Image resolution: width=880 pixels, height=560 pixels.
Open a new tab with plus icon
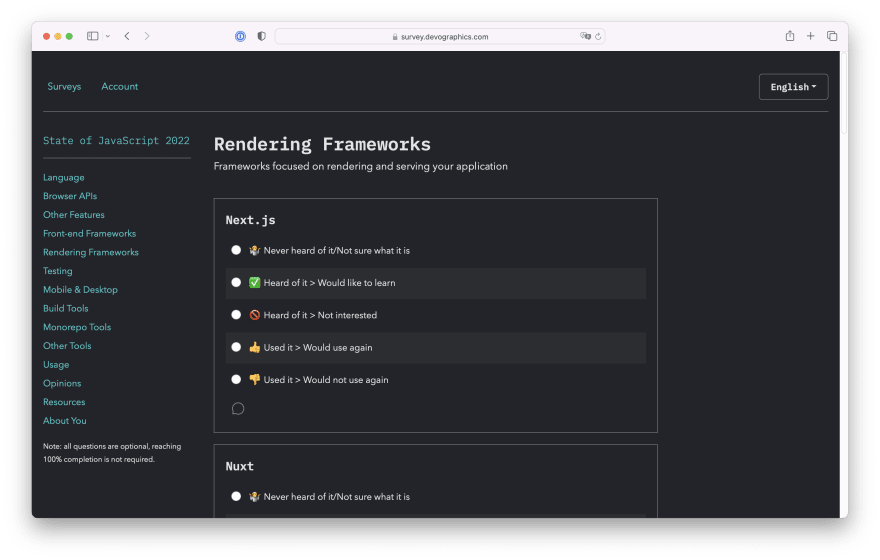(810, 36)
